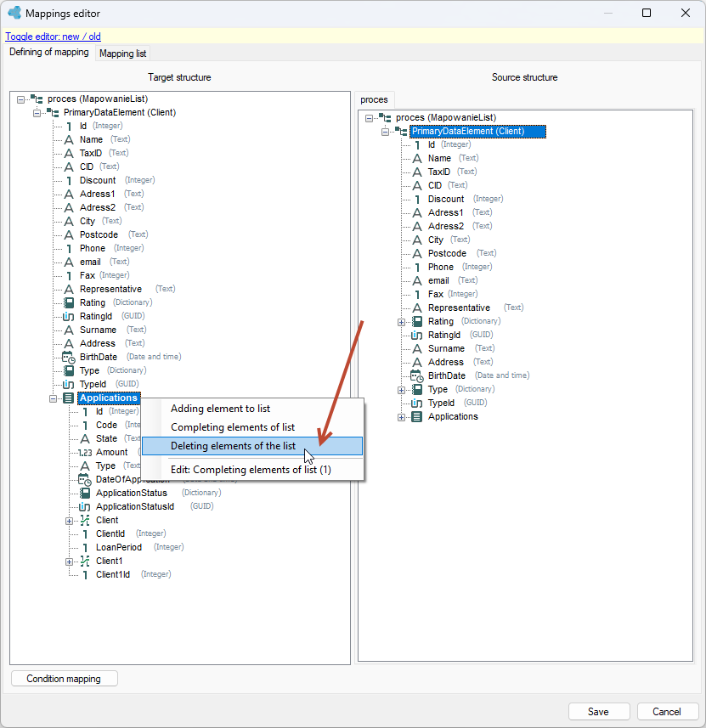This screenshot has height=728, width=706.
Task: Click the RatingId GUID icon in Target structure
Action: pos(68,316)
